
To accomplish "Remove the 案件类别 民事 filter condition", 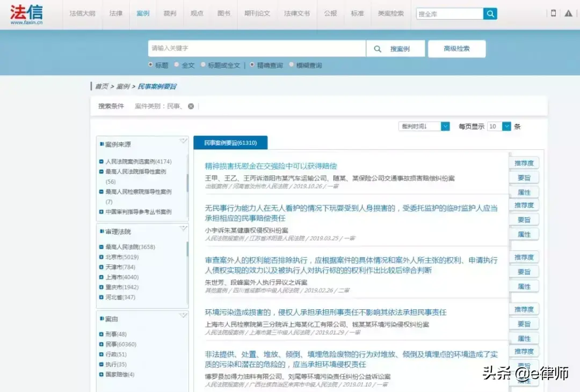I will point(191,106).
